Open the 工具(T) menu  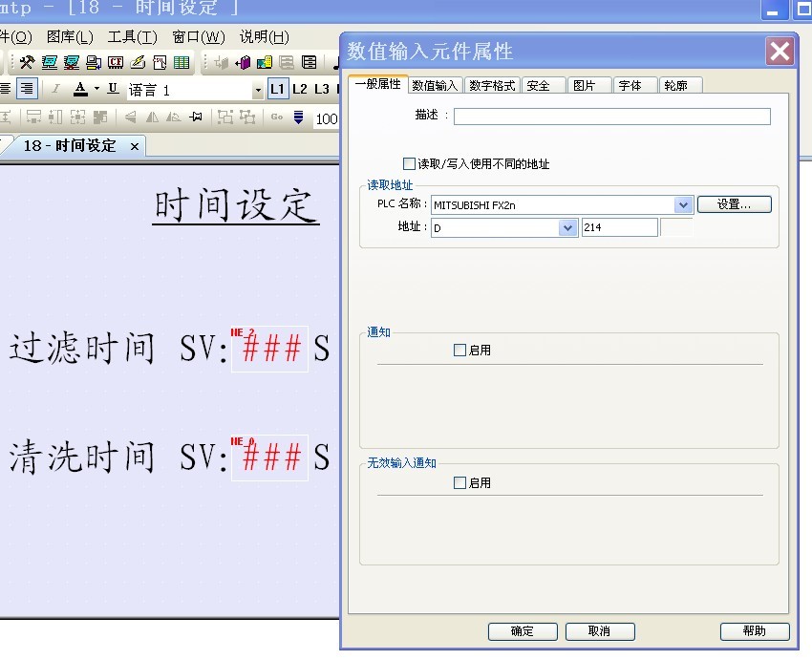click(x=132, y=37)
